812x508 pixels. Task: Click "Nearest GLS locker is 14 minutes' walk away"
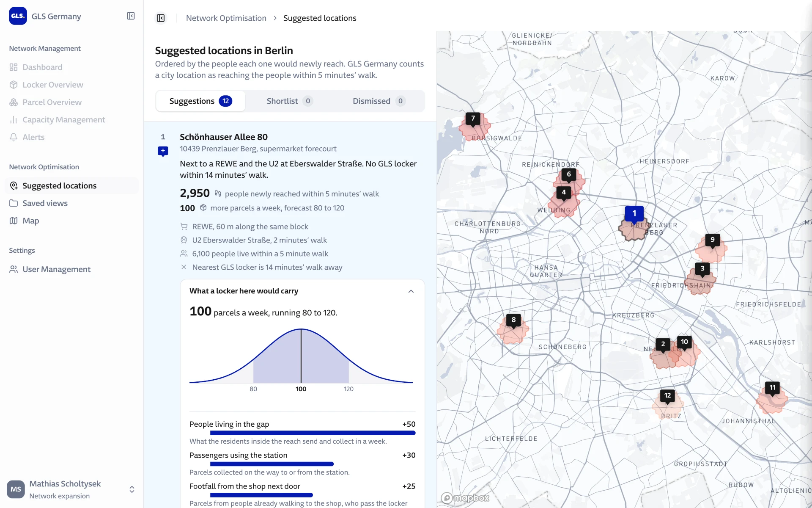(267, 268)
